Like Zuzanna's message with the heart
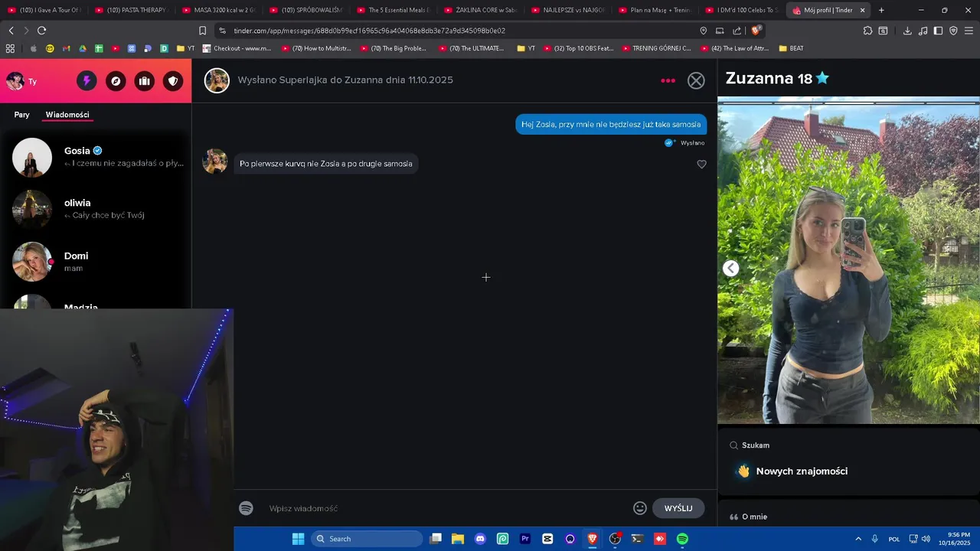 [701, 164]
